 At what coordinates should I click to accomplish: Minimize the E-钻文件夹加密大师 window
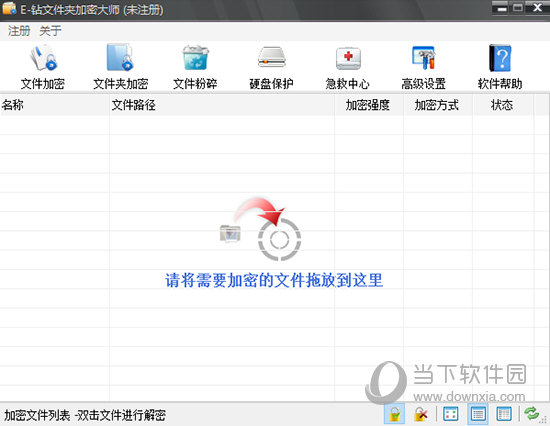[502, 8]
